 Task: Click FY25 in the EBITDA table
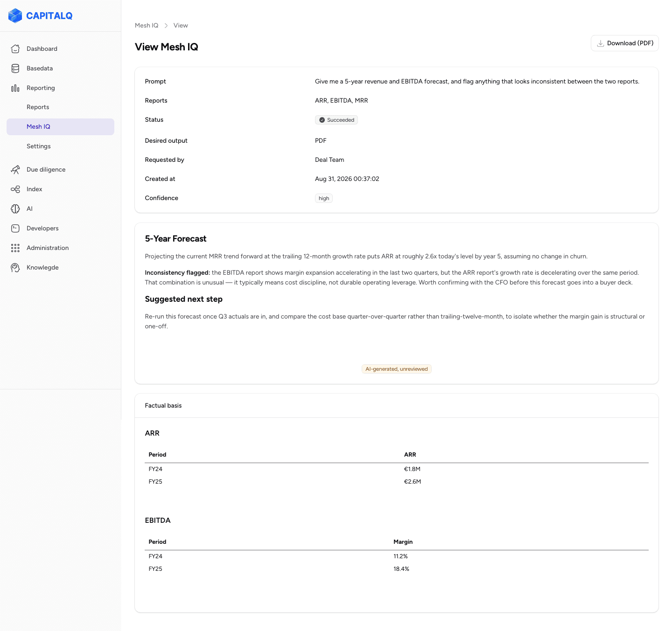(x=155, y=569)
